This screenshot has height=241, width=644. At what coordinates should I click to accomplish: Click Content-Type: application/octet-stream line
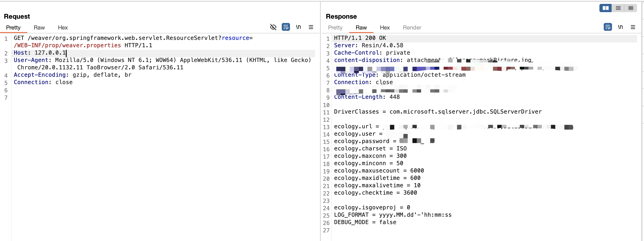tap(400, 75)
